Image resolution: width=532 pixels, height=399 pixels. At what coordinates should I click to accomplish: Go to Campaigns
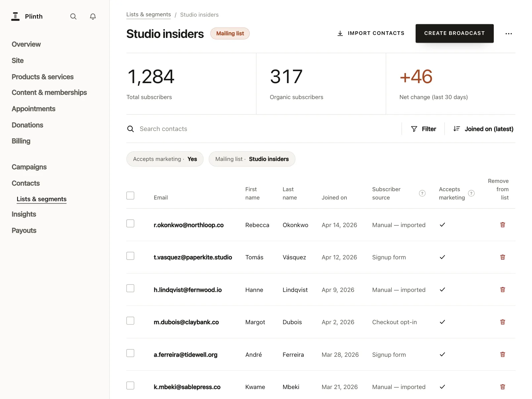29,167
